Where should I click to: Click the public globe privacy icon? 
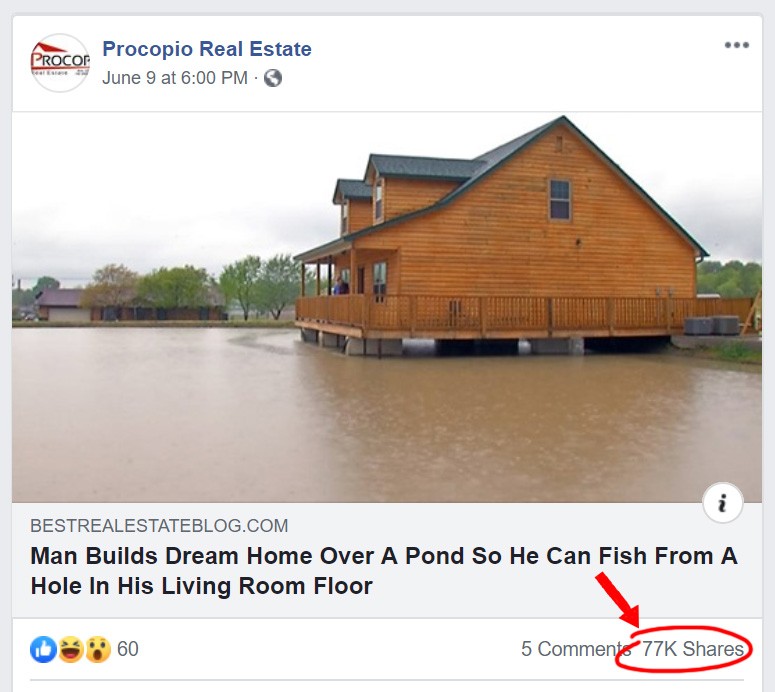pyautogui.click(x=273, y=78)
